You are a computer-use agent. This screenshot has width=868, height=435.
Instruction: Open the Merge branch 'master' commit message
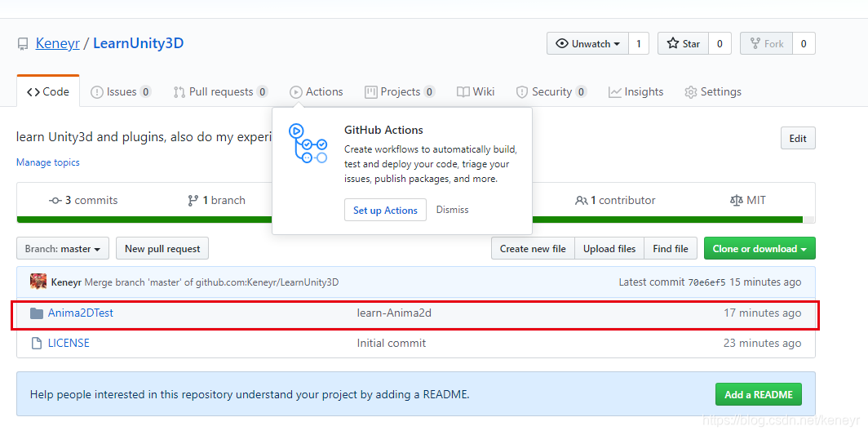click(211, 282)
